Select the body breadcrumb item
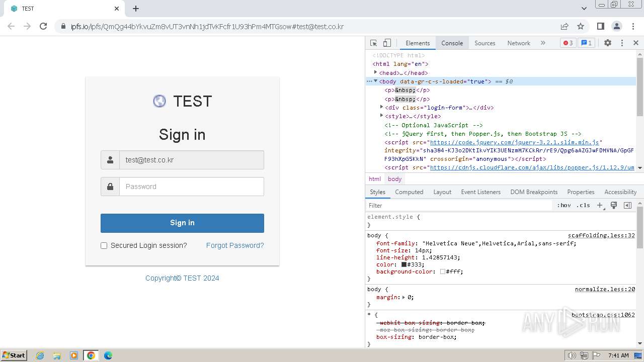644x362 pixels. click(x=395, y=179)
